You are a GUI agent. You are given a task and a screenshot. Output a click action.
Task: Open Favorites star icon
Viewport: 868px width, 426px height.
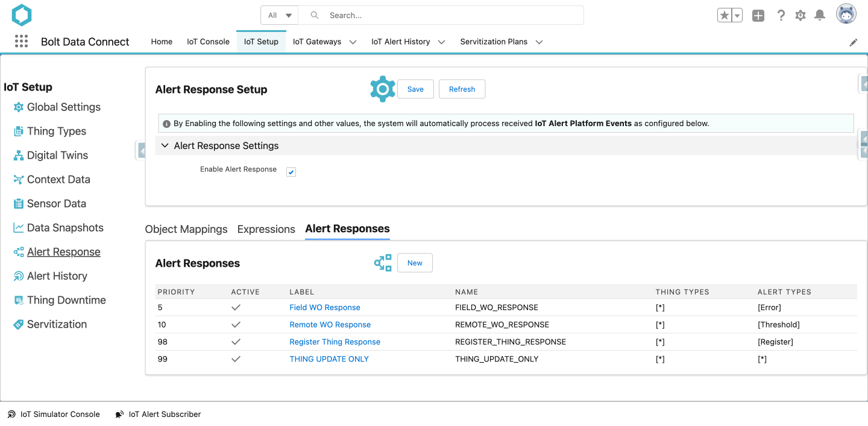tap(725, 16)
